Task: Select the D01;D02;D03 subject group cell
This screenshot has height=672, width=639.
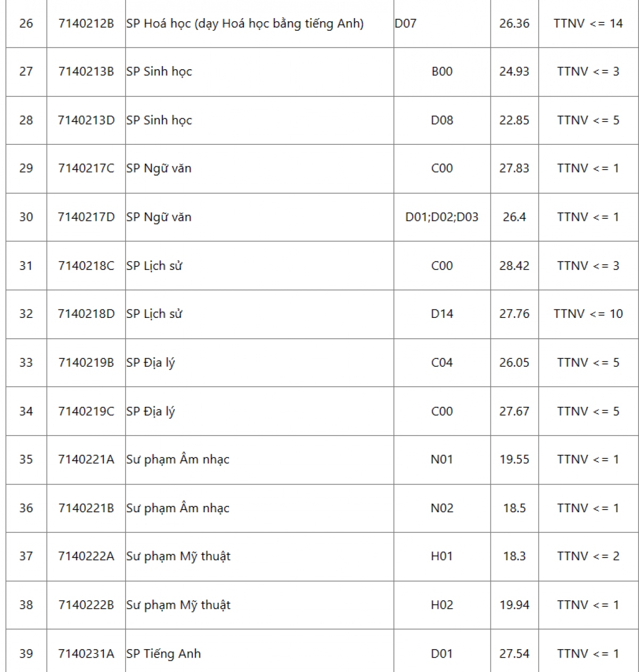Action: (442, 217)
